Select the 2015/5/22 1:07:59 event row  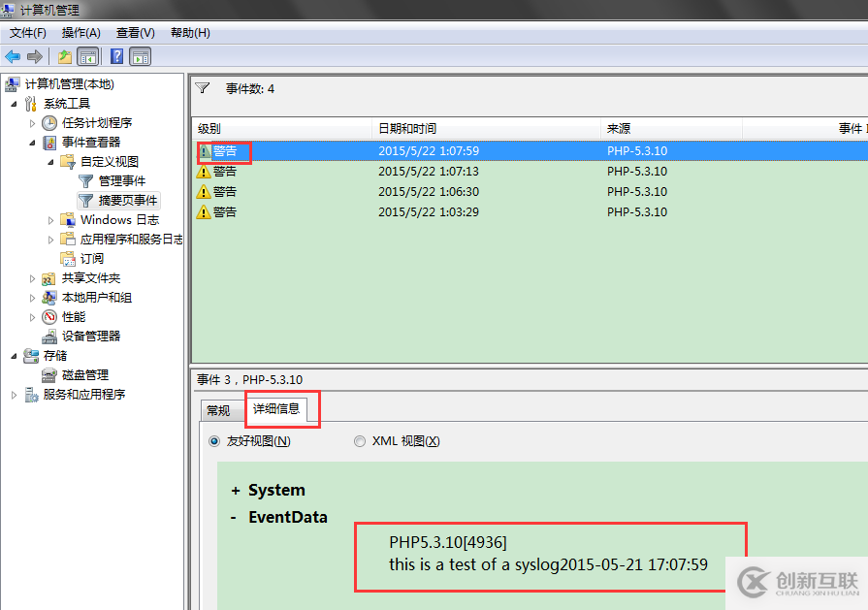click(530, 151)
